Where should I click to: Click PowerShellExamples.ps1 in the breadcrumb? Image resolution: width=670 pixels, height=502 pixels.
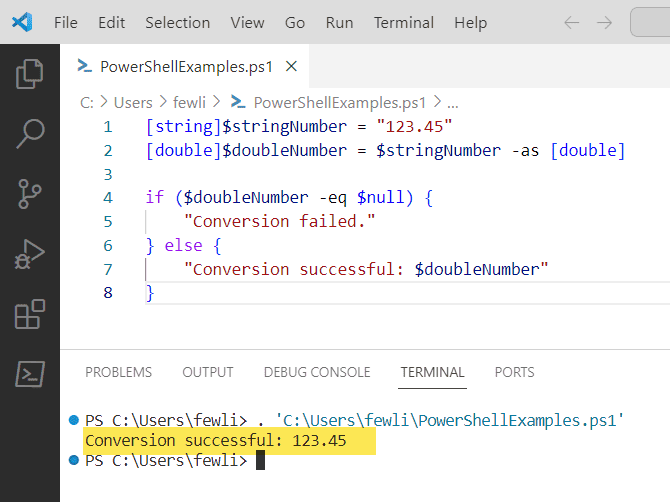click(340, 103)
